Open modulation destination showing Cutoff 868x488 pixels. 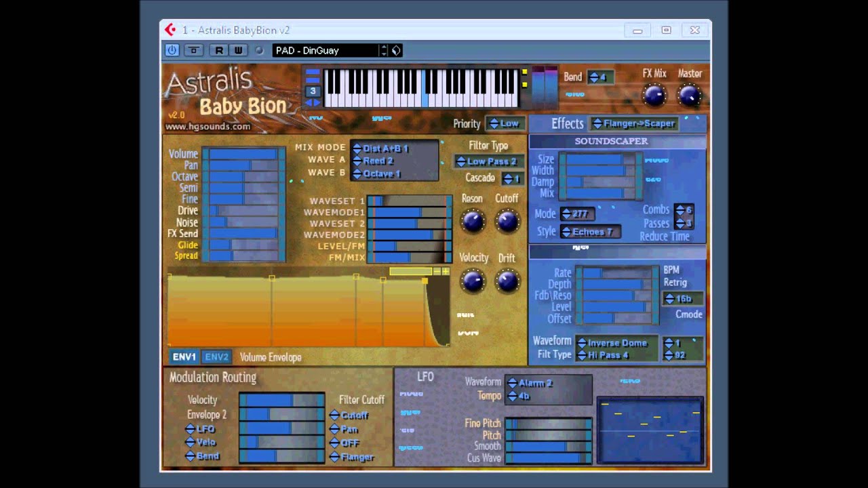click(349, 415)
